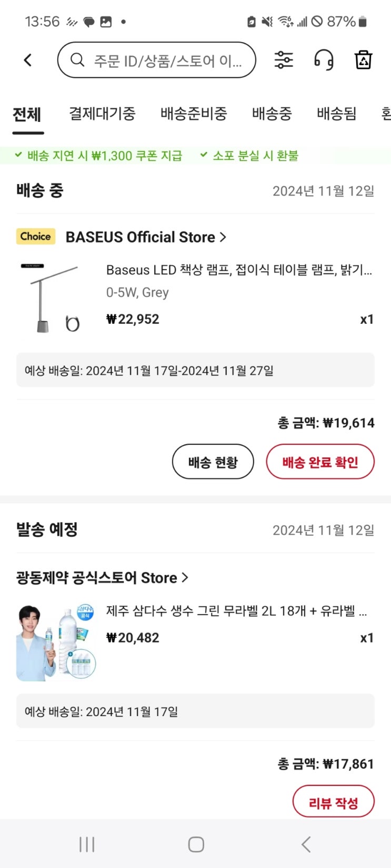The width and height of the screenshot is (391, 868).
Task: Select the 전체 tab
Action: [x=27, y=114]
